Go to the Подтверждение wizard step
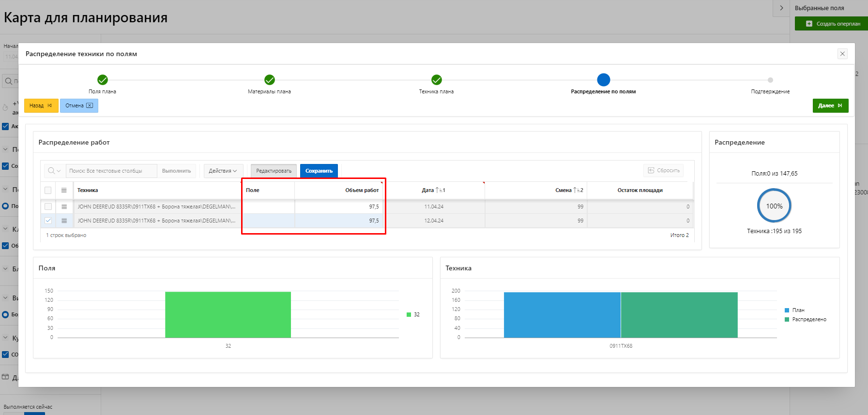The image size is (868, 415). click(x=770, y=80)
